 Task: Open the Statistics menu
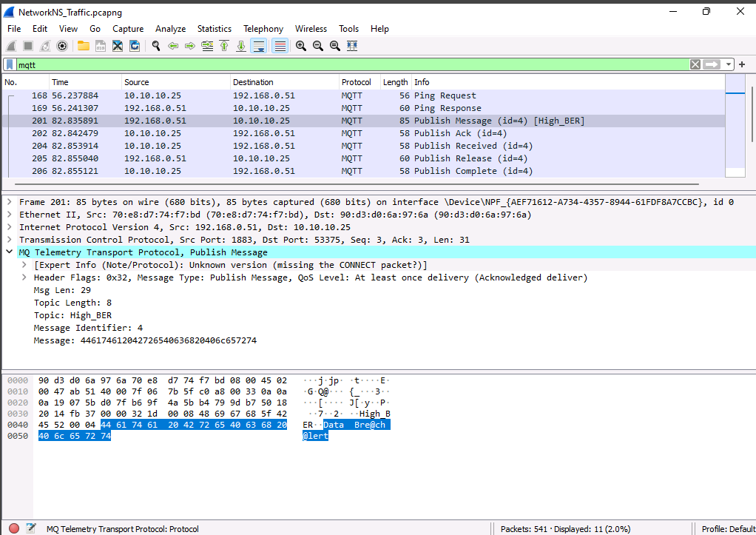tap(214, 29)
